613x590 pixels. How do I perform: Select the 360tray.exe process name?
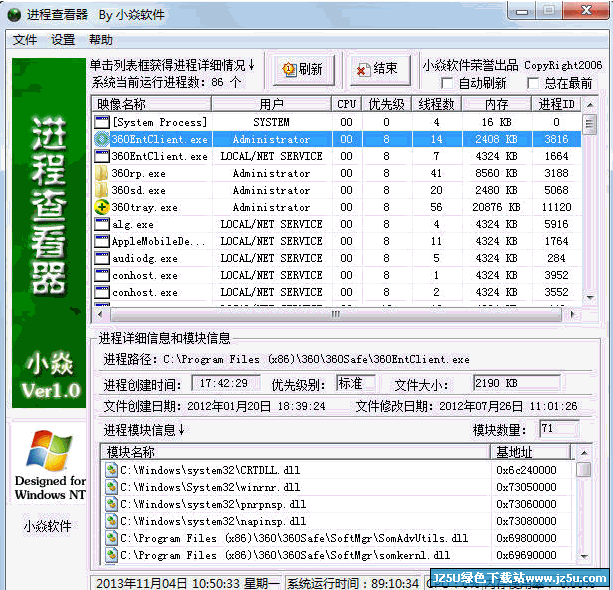(x=145, y=207)
